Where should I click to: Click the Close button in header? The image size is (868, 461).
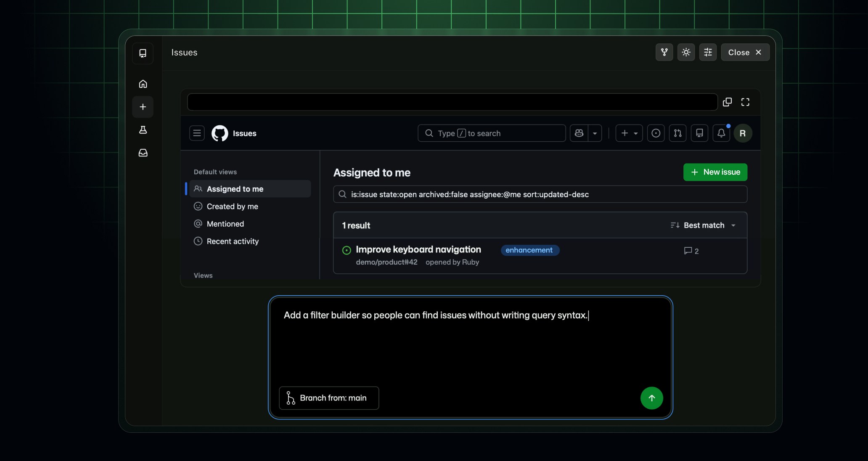tap(745, 52)
